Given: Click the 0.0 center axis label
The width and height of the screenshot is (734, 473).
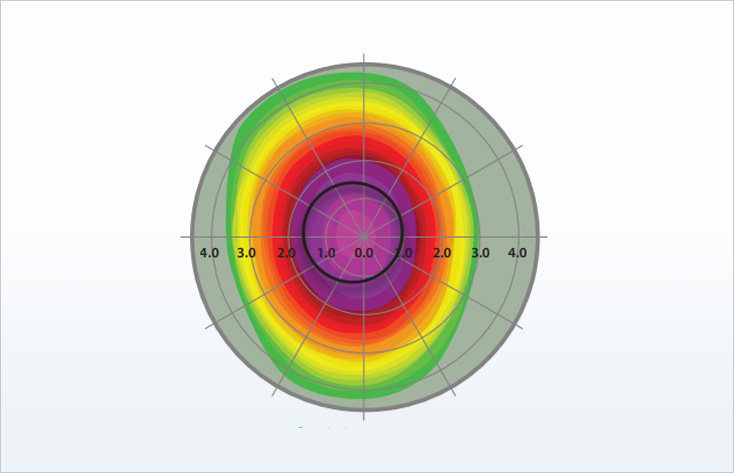Looking at the screenshot, I should pyautogui.click(x=364, y=254).
